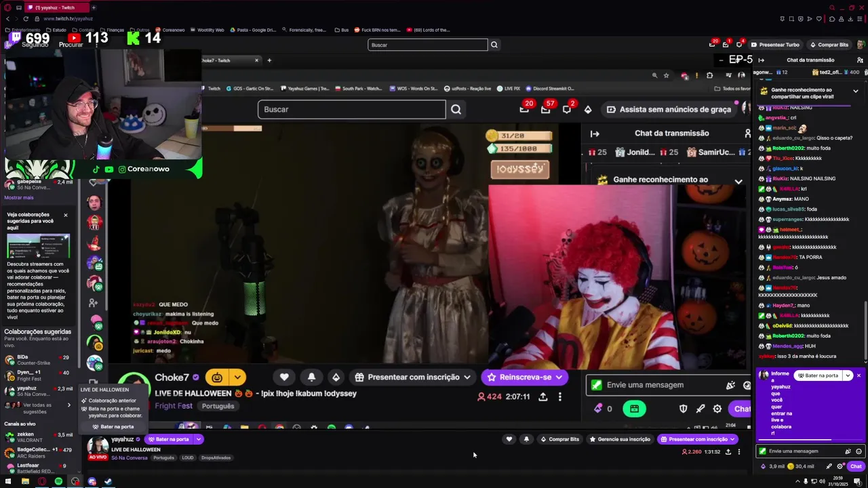
Task: Open gear settings in Choke7 chat footer
Action: [717, 409]
